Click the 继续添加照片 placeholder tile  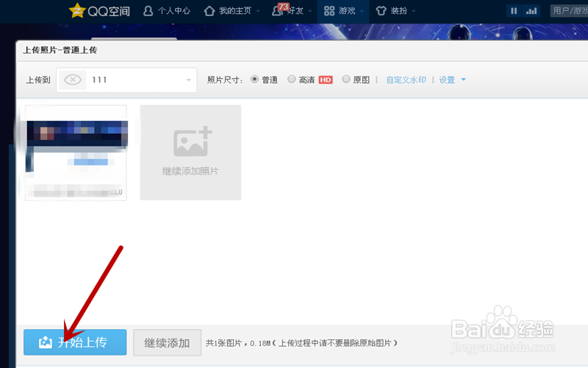click(x=190, y=152)
